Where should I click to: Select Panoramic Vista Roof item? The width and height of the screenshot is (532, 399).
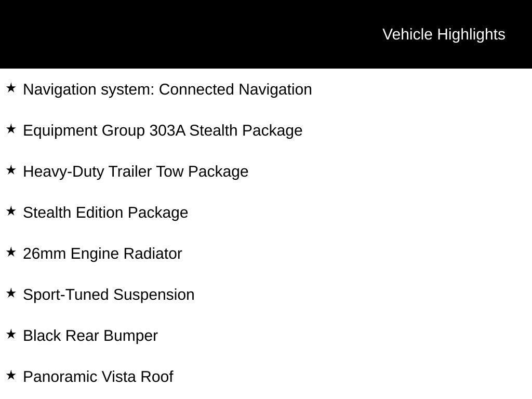98,377
